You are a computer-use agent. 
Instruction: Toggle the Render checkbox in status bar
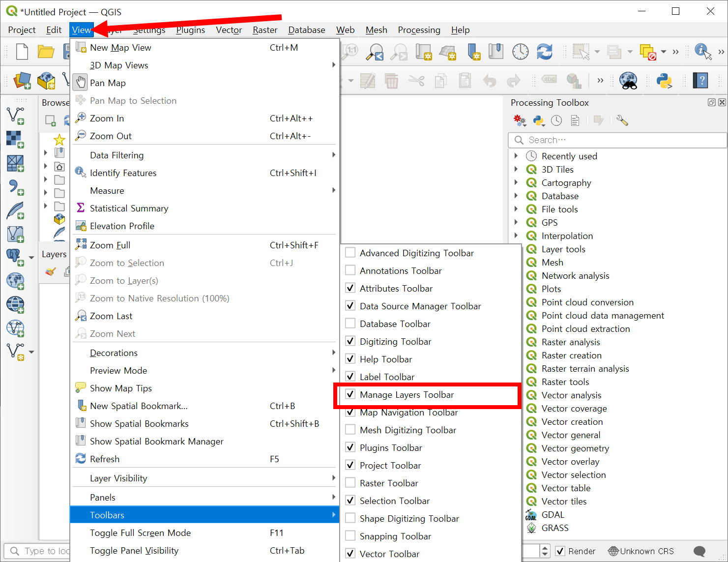tap(560, 551)
